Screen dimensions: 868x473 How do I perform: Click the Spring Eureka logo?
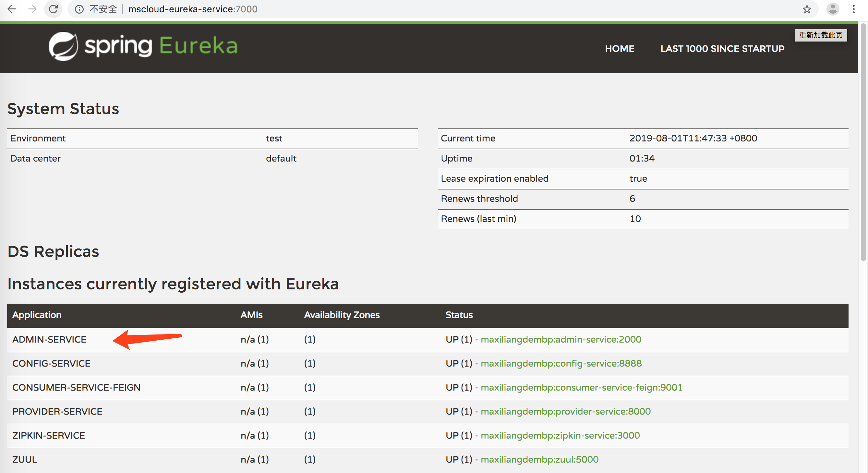point(143,46)
